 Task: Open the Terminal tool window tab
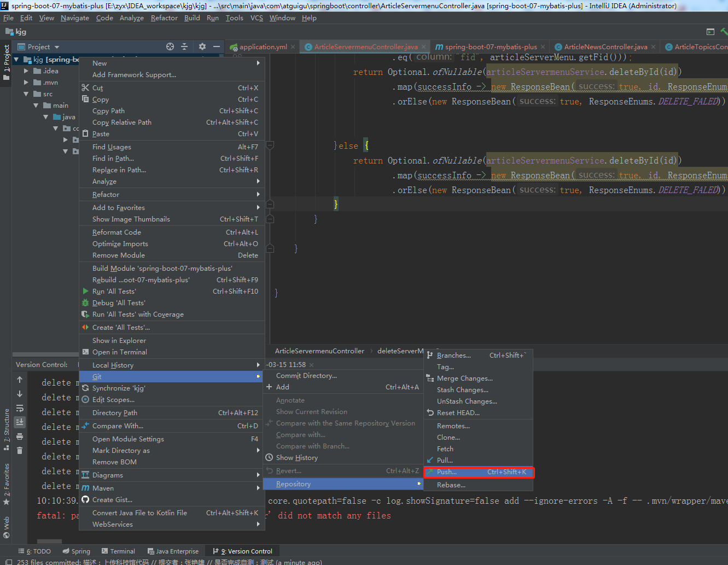tap(118, 551)
